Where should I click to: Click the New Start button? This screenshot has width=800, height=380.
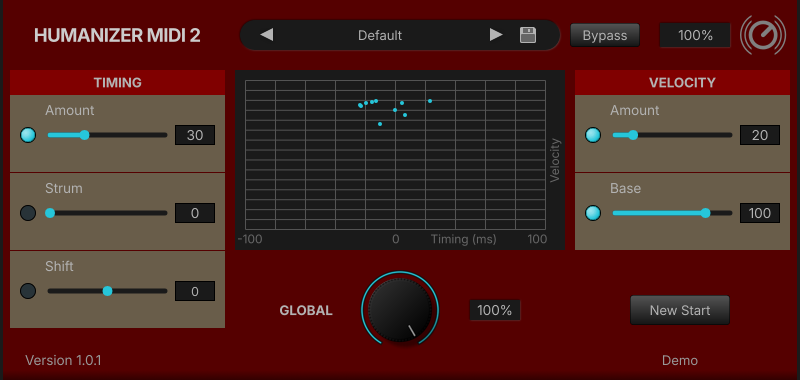click(680, 310)
